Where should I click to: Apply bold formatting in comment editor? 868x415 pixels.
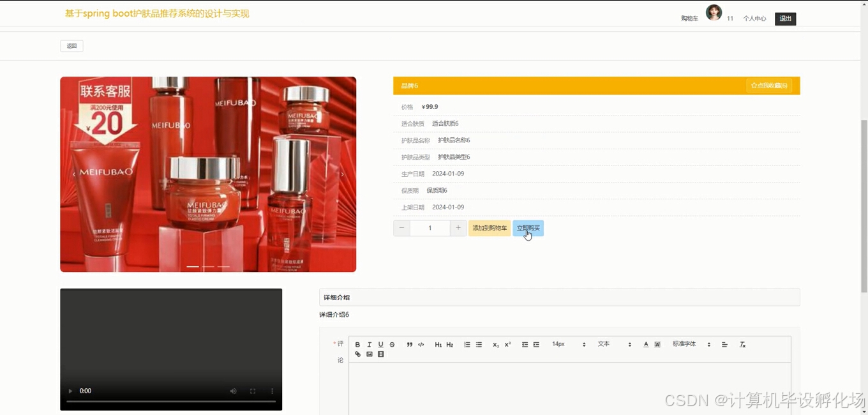[x=357, y=345]
